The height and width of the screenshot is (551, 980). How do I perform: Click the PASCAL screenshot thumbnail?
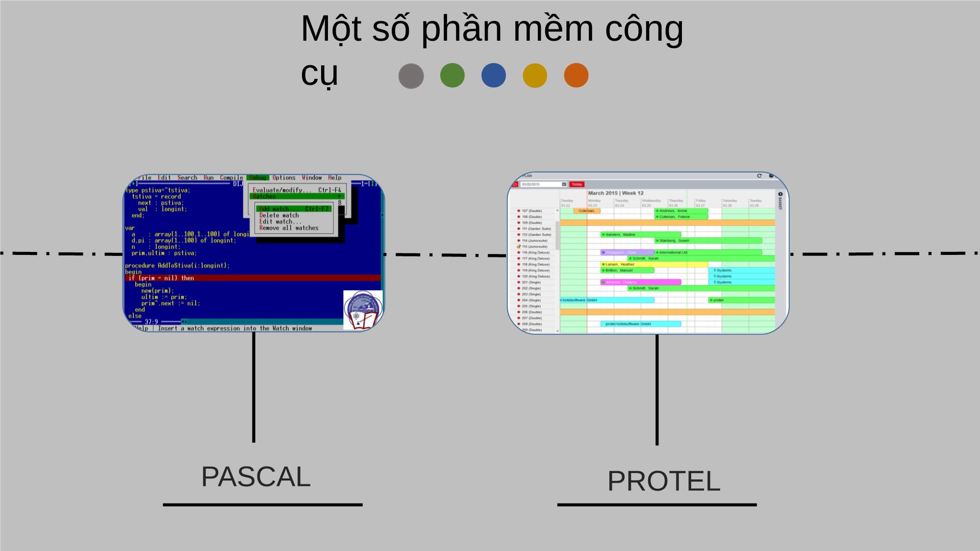tap(253, 251)
